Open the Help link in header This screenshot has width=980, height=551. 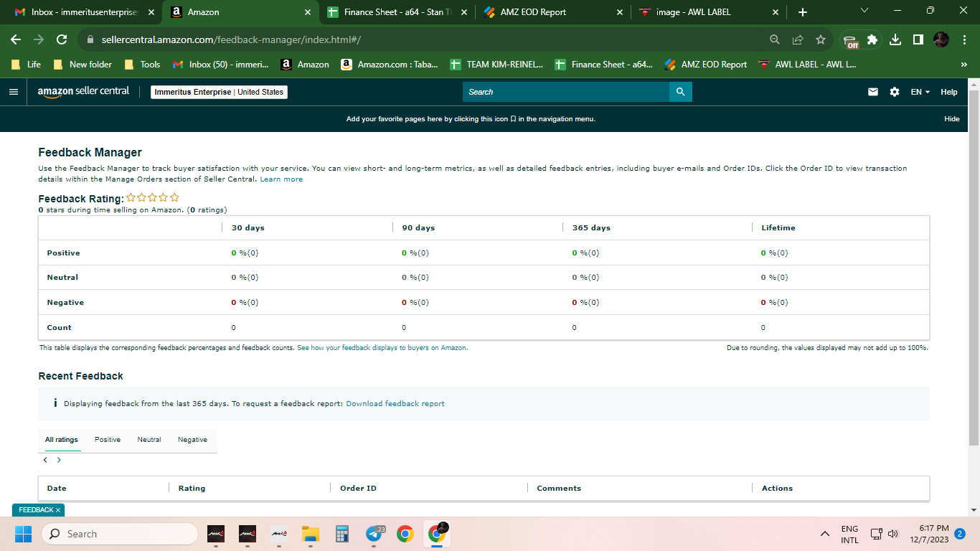click(949, 92)
